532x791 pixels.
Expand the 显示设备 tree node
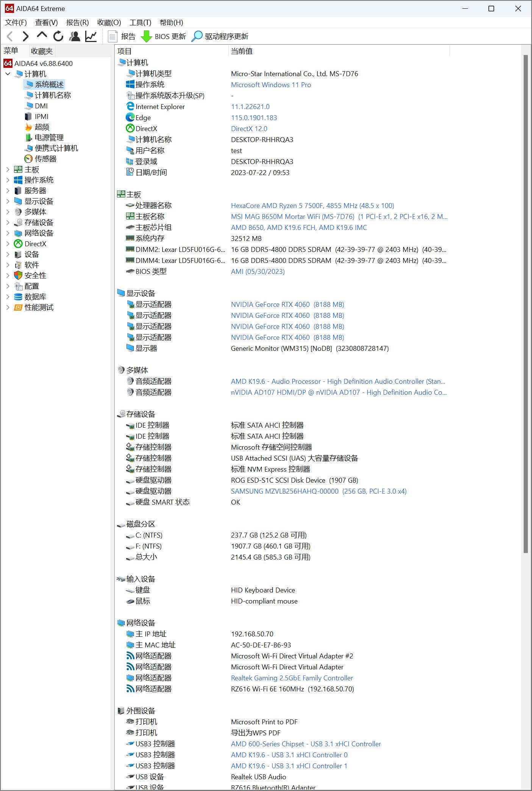coord(8,201)
